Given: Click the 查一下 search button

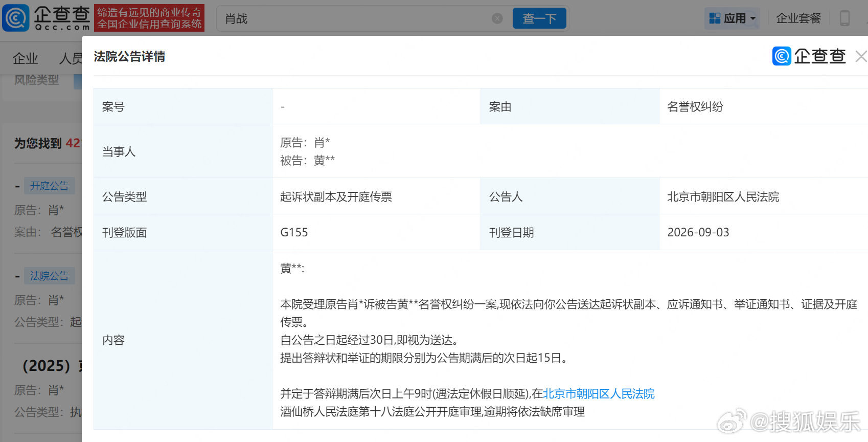Looking at the screenshot, I should 539,18.
